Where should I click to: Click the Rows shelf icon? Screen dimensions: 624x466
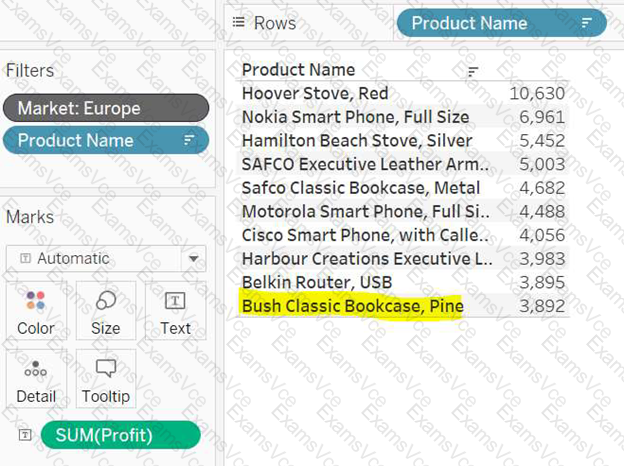238,22
